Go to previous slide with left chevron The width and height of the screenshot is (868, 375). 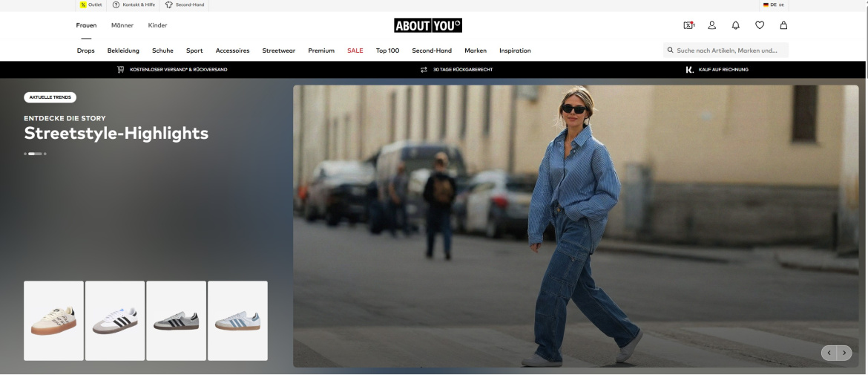click(x=829, y=353)
